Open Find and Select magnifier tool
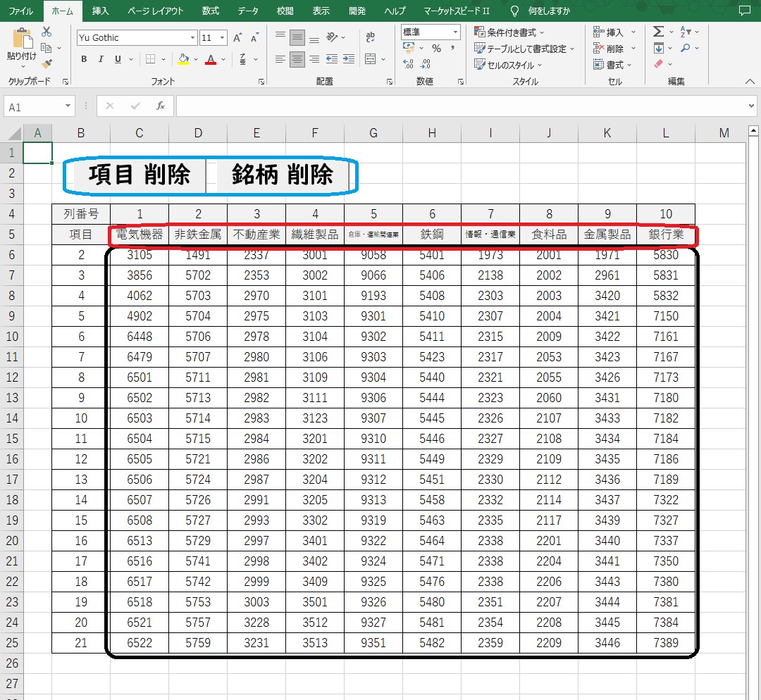Image resolution: width=761 pixels, height=700 pixels. pyautogui.click(x=686, y=48)
